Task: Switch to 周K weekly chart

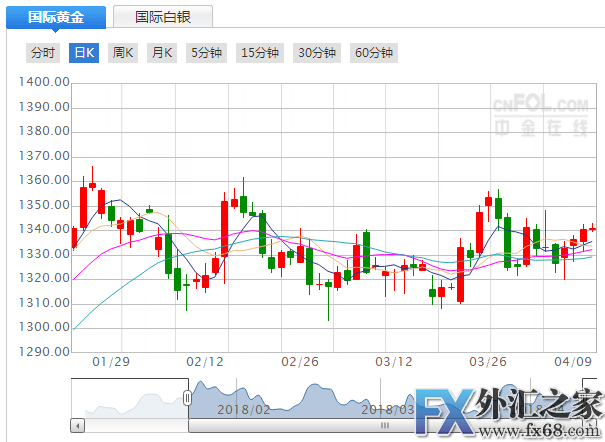Action: coord(123,53)
